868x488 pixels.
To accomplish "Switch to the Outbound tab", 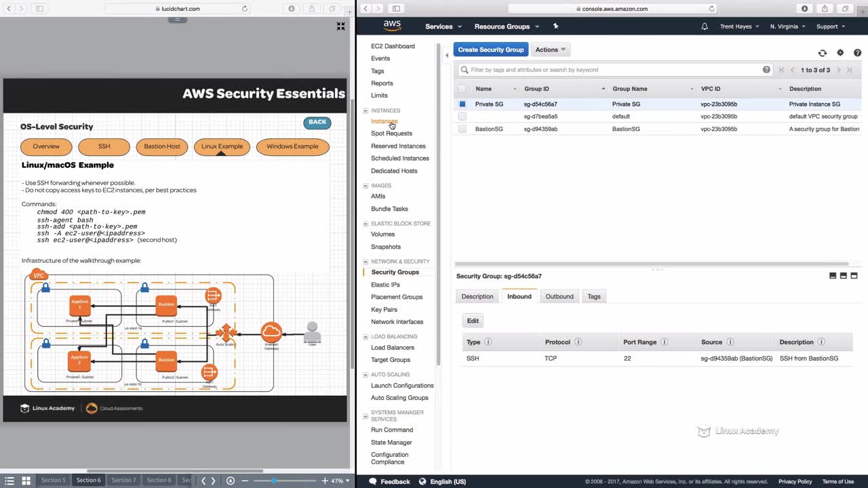I will pyautogui.click(x=559, y=296).
